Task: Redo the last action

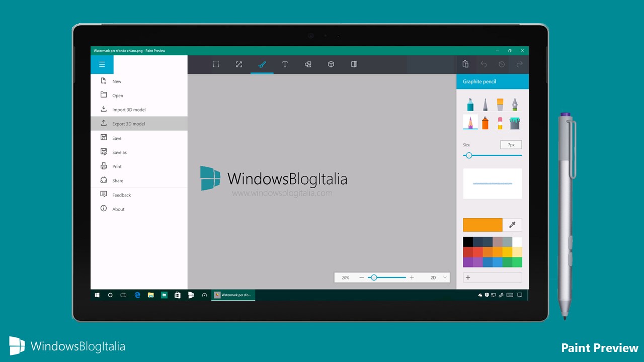Action: [520, 64]
